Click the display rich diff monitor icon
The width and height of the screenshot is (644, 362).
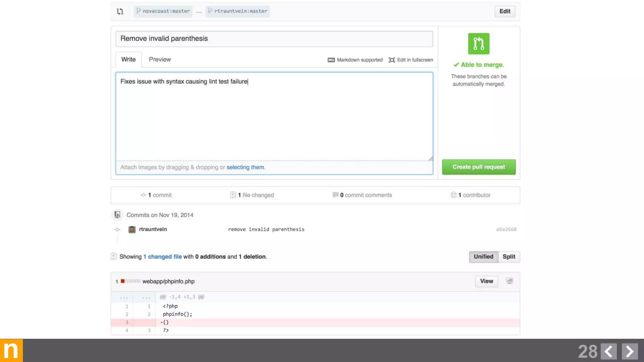pyautogui.click(x=509, y=281)
